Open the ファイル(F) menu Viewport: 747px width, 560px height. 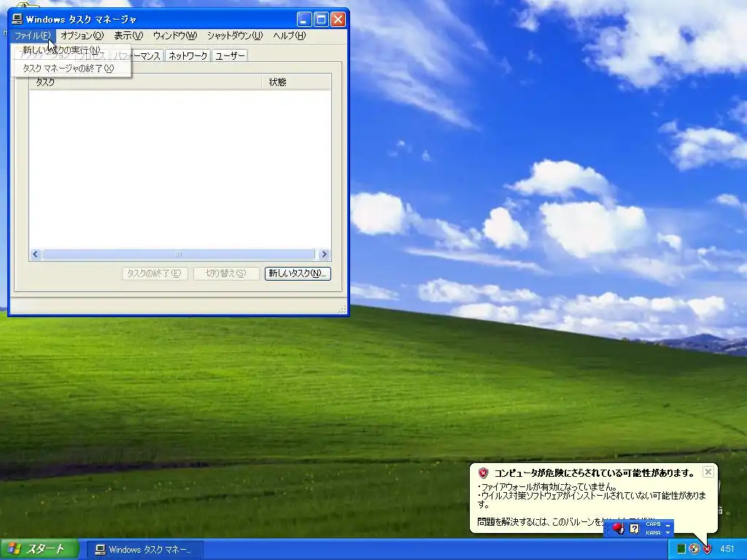pyautogui.click(x=33, y=36)
